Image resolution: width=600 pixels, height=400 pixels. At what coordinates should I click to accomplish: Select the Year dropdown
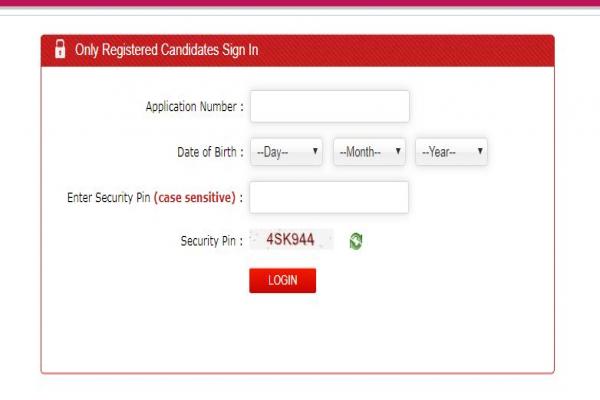coord(451,152)
